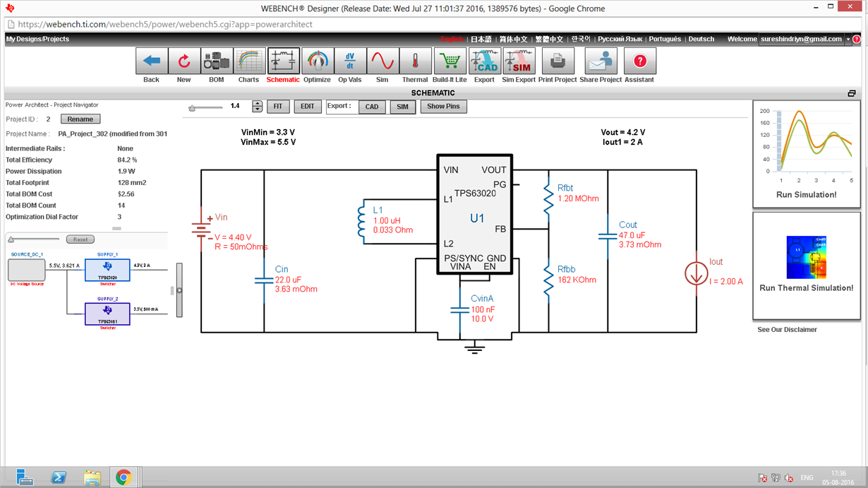Select the Cout capacitor symbol
Viewport: 868px width, 488px height.
pyautogui.click(x=608, y=236)
